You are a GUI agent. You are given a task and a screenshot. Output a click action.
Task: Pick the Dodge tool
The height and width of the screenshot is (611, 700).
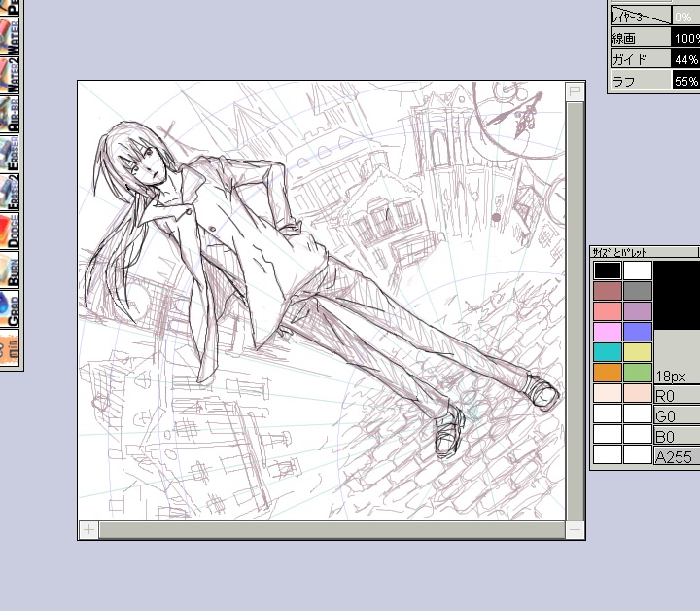[10, 231]
